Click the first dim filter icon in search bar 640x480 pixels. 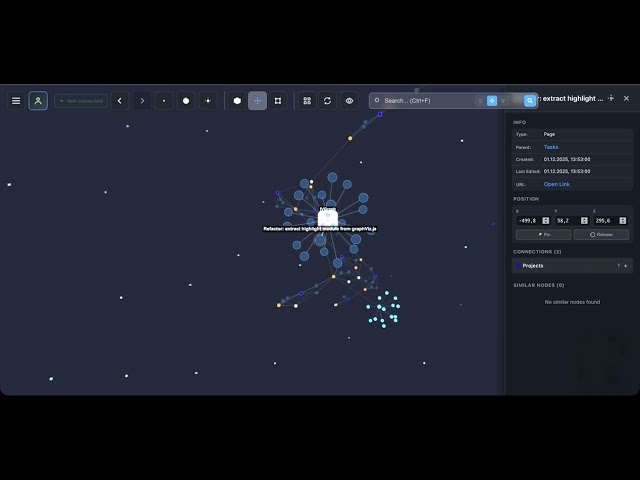coord(480,101)
